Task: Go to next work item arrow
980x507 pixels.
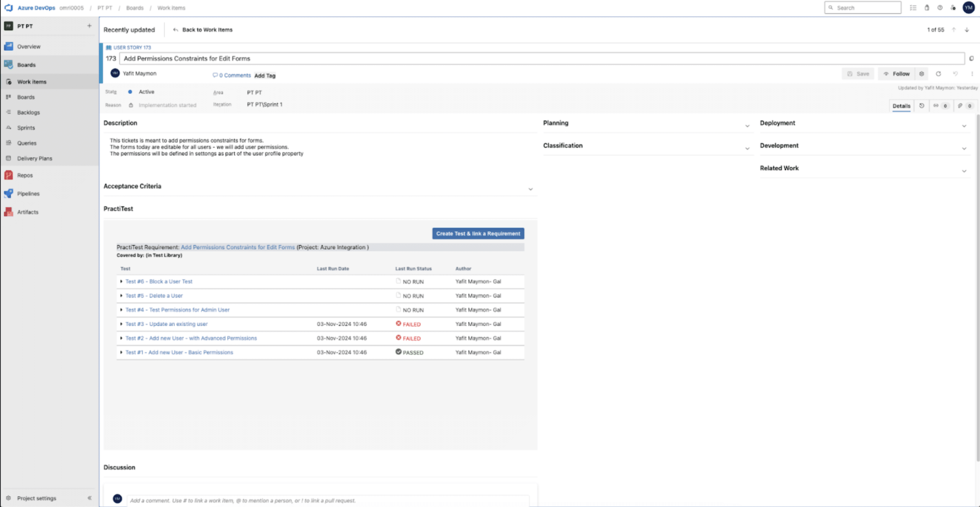Action: tap(967, 30)
